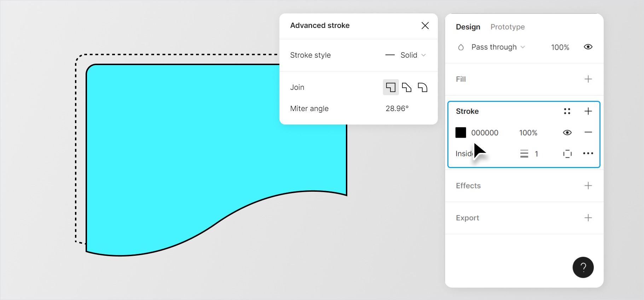
Task: Open individual stroke sides icon
Action: pyautogui.click(x=567, y=154)
